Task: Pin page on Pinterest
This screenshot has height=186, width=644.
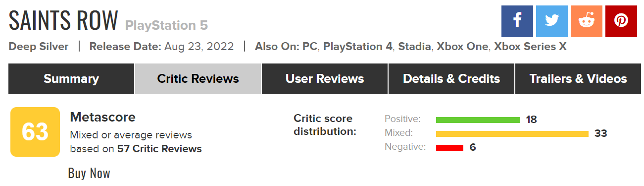Action: (x=621, y=21)
